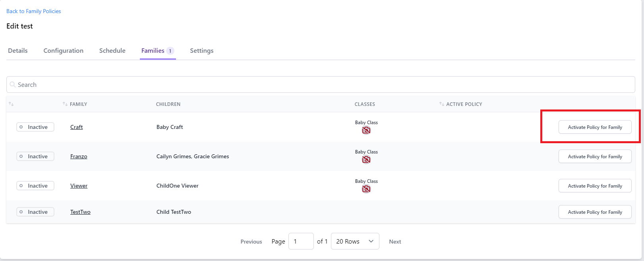644x261 pixels.
Task: Open the TestTwo family link
Action: click(x=80, y=212)
